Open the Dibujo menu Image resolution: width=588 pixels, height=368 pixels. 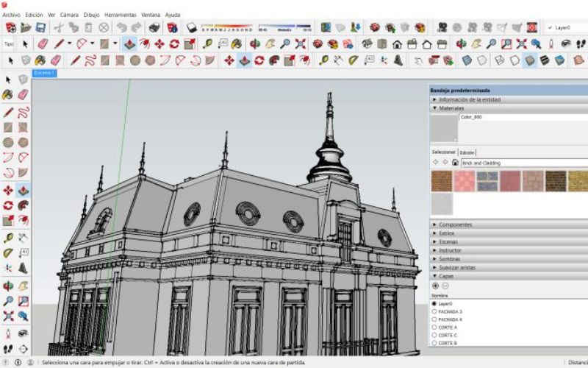91,15
